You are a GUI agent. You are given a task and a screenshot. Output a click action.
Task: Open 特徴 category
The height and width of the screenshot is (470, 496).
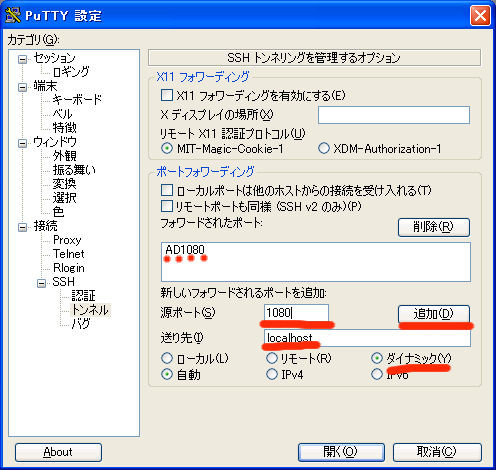(x=64, y=128)
